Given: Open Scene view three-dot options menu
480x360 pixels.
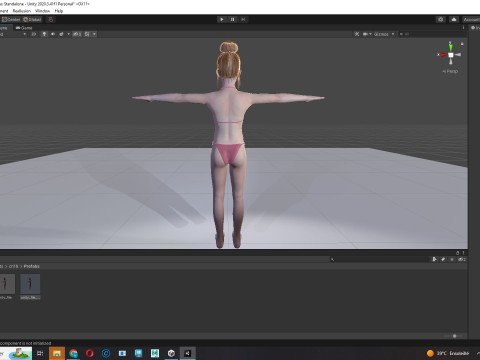Looking at the screenshot, I should (463, 28).
